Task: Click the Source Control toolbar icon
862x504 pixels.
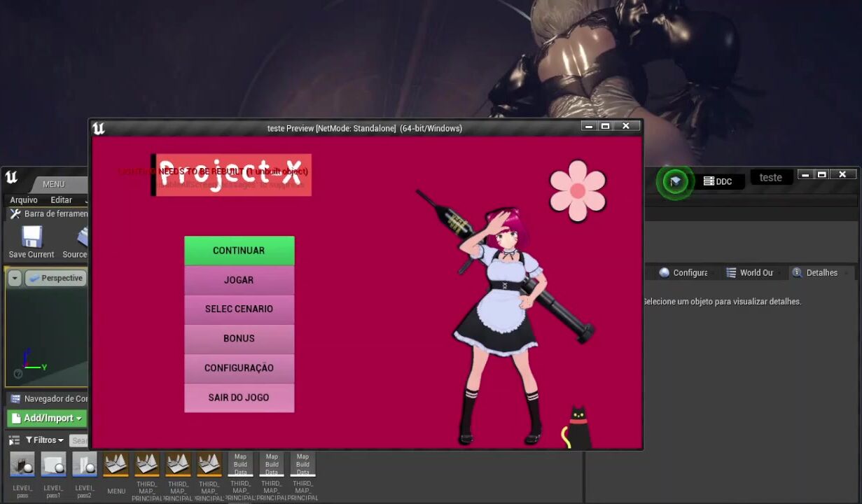Action: [82, 238]
